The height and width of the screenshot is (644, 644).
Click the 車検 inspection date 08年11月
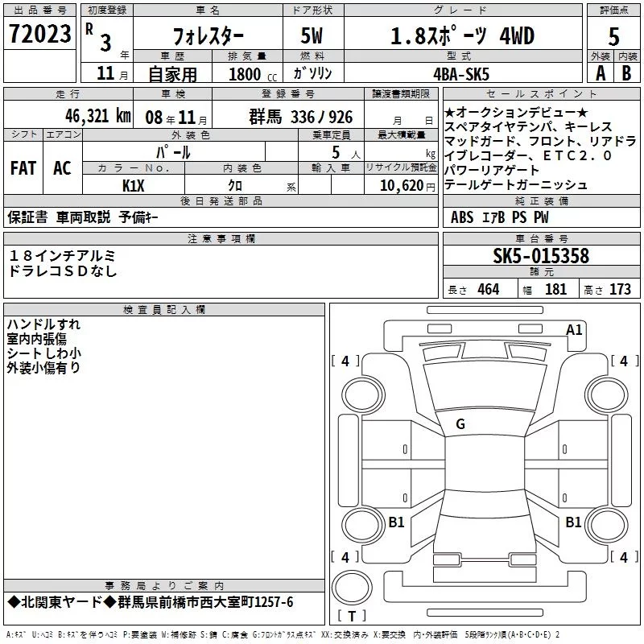pyautogui.click(x=176, y=118)
